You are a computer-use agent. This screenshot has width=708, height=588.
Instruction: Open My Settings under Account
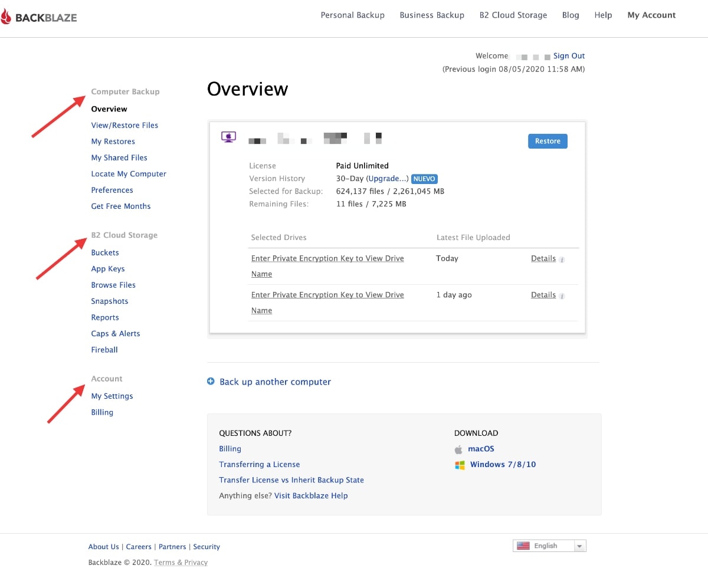112,396
